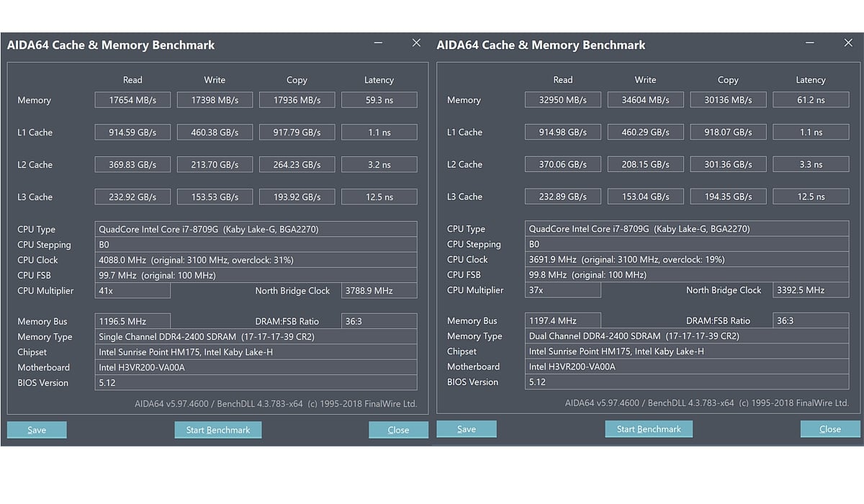Click L1 Cache Read value 914.59 GB/s
This screenshot has width=864, height=504.
(x=132, y=132)
